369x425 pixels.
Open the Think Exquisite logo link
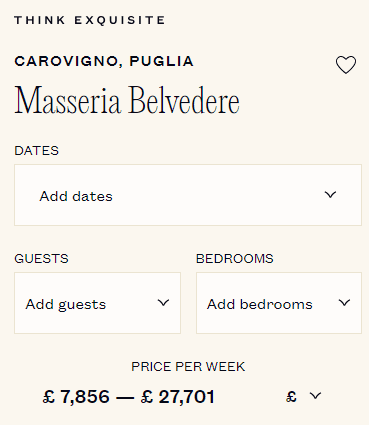pos(90,20)
